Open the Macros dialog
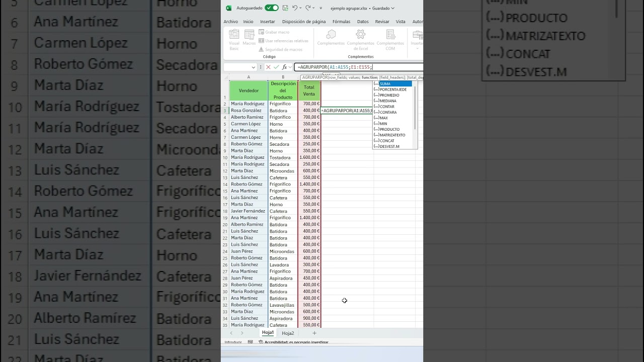This screenshot has width=644, height=362. click(249, 38)
